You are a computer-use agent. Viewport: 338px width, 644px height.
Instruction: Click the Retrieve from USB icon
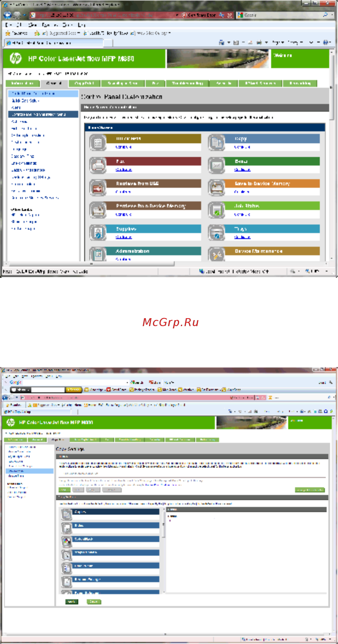pos(98,188)
